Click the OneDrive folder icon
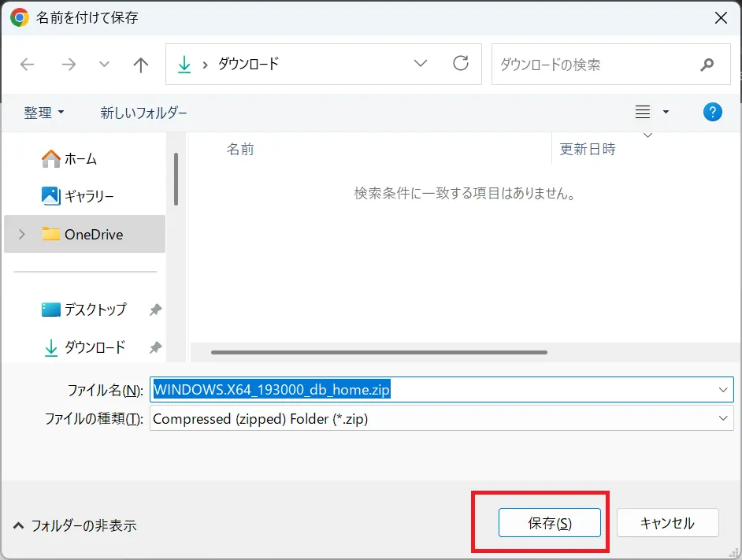 click(50, 234)
